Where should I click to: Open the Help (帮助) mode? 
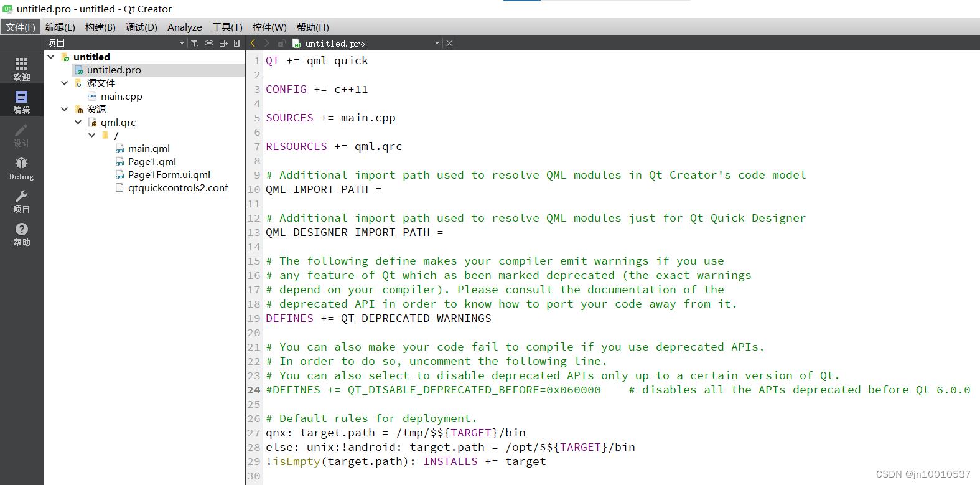point(22,234)
